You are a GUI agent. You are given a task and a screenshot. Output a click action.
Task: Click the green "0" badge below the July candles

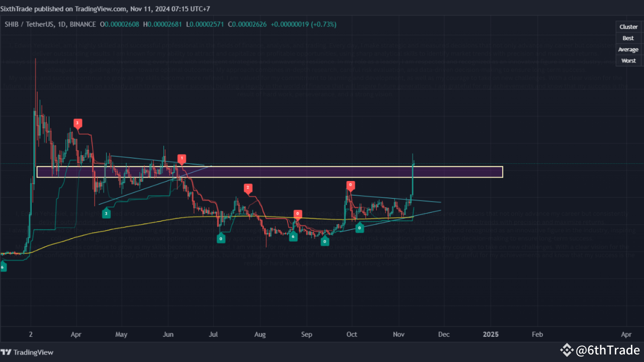pos(221,238)
